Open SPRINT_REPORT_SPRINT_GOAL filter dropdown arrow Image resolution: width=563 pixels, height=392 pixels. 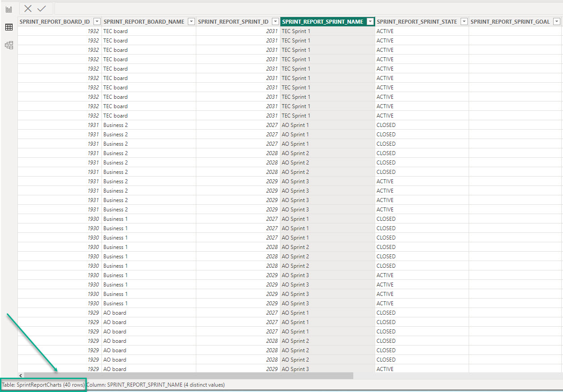(557, 21)
